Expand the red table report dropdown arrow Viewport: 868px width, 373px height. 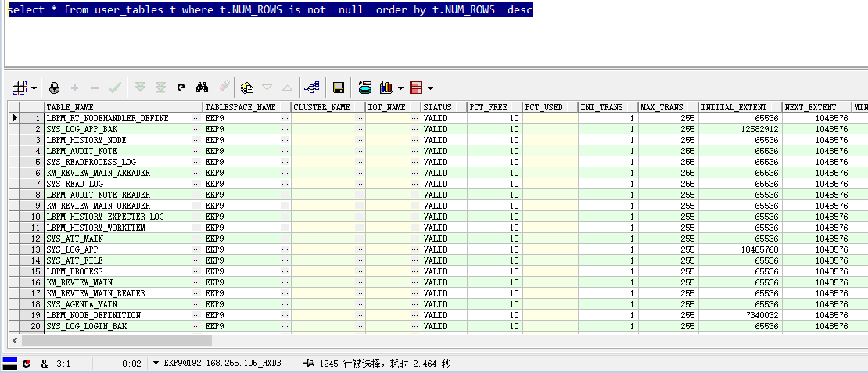[430, 88]
